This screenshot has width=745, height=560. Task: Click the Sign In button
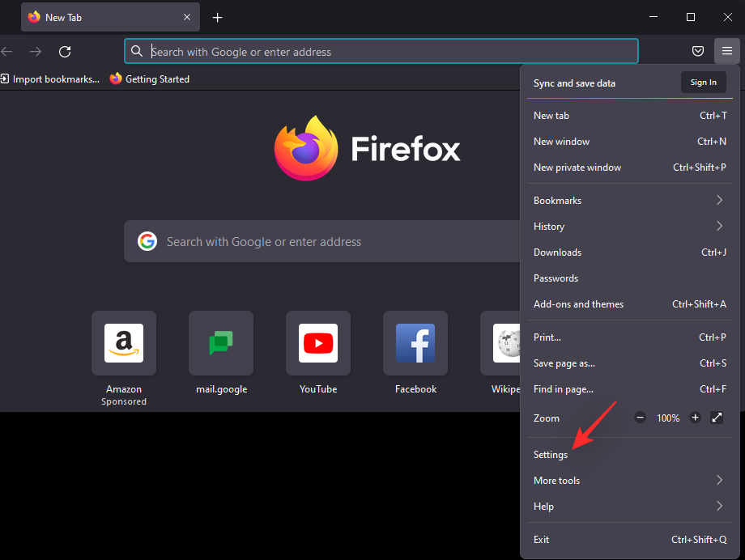click(x=703, y=83)
